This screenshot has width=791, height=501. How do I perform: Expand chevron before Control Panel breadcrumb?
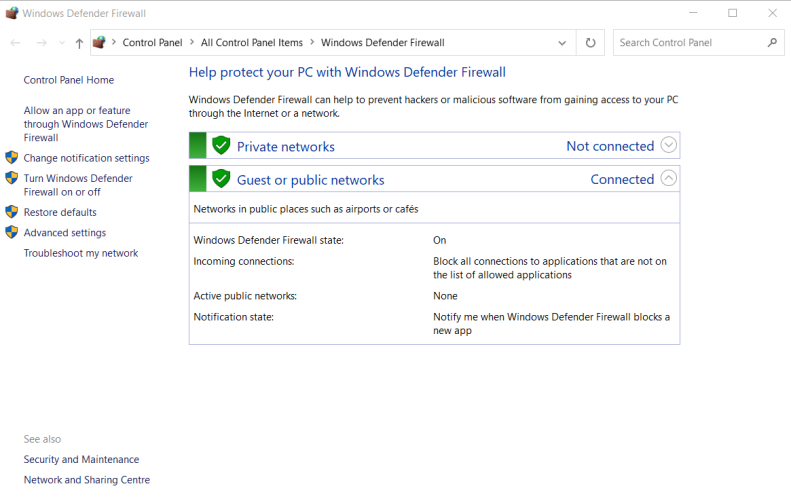pyautogui.click(x=114, y=42)
